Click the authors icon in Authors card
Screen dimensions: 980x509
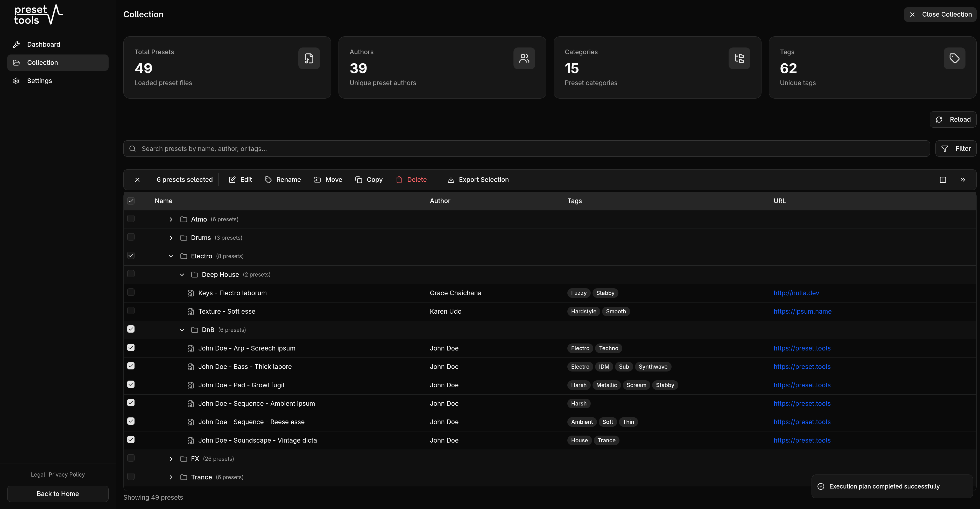point(524,58)
